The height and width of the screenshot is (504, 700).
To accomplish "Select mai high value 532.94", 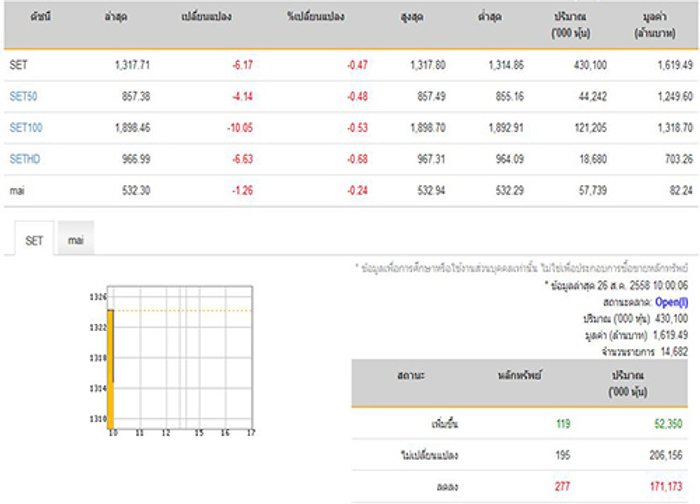I will point(431,191).
